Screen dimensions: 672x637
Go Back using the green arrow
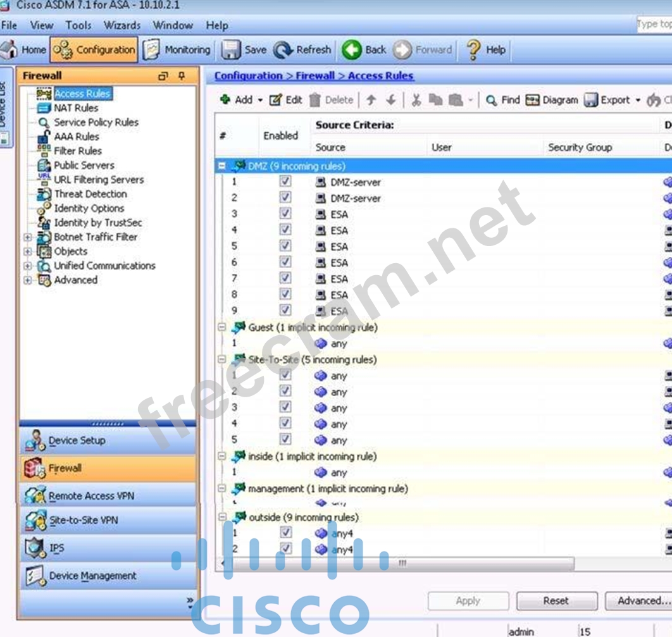351,50
